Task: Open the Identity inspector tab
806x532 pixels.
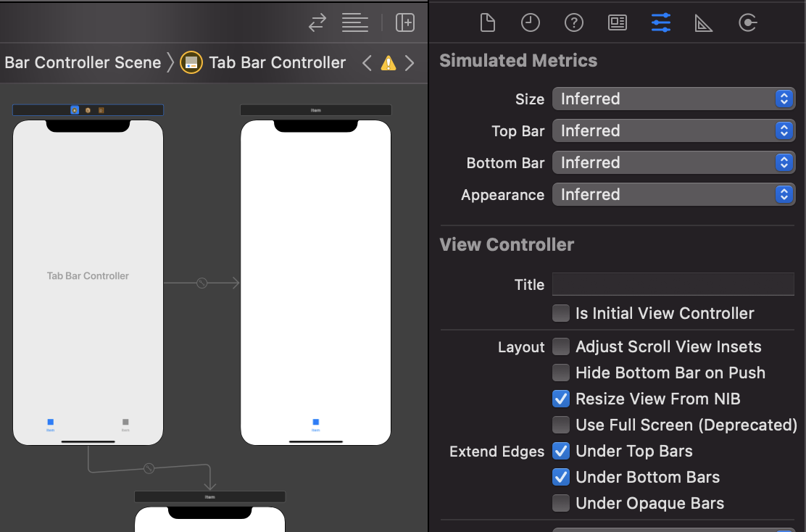Action: (617, 22)
